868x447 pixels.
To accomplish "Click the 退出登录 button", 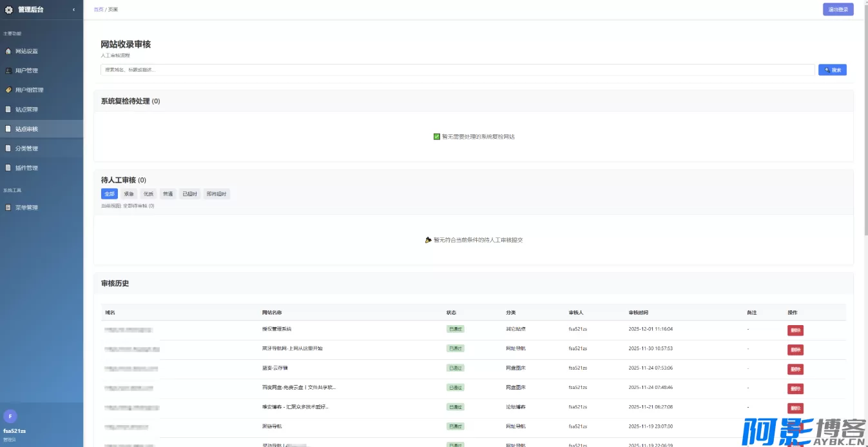I will point(838,10).
